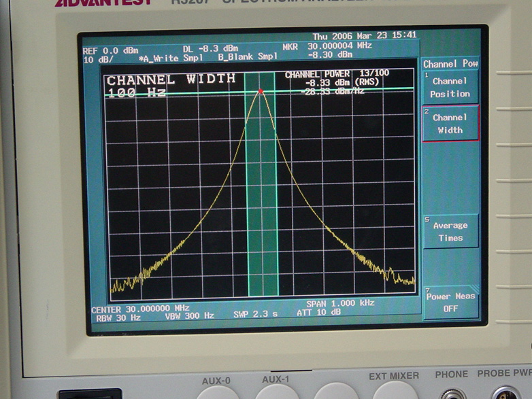Click the shaded green channel band
Screen dimensions: 532x399
261,204
